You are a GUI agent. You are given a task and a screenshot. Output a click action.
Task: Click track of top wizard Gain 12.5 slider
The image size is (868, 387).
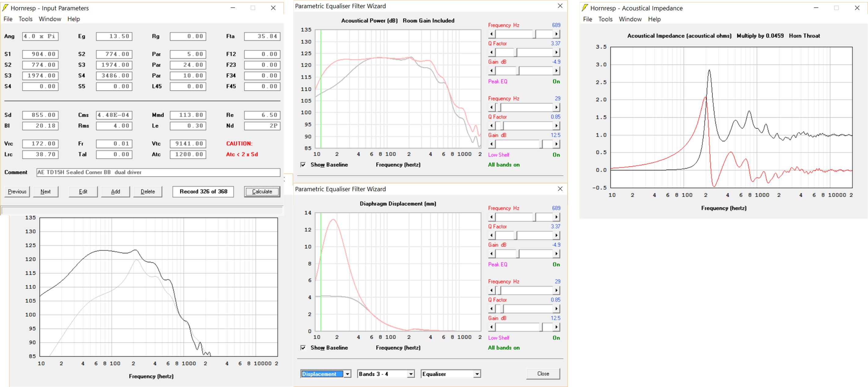[x=524, y=144]
